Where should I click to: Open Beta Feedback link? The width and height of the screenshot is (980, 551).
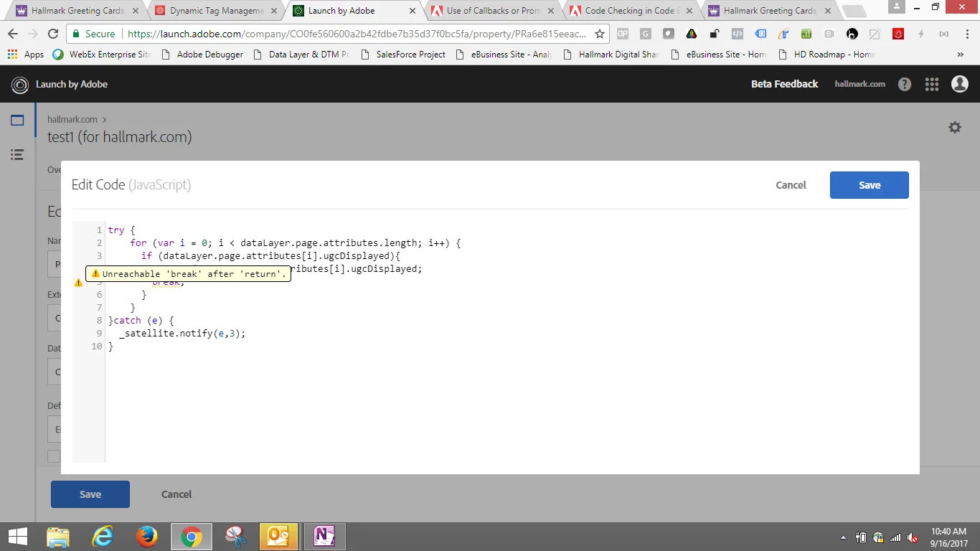pyautogui.click(x=784, y=84)
